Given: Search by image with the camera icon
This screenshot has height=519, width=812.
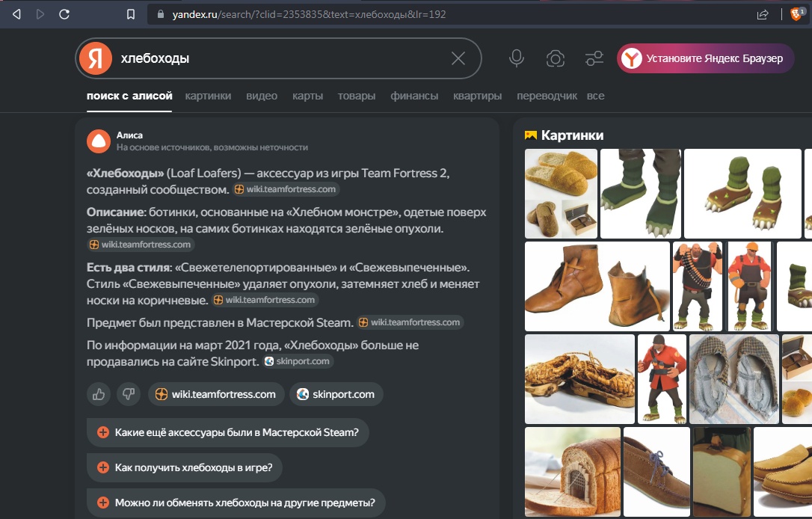Looking at the screenshot, I should (555, 58).
